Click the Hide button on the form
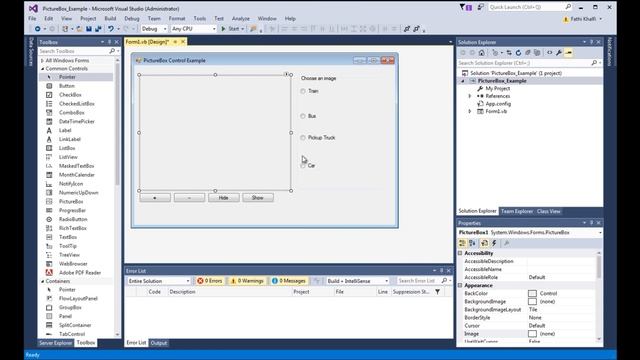The width and height of the screenshot is (640, 360). (x=223, y=198)
